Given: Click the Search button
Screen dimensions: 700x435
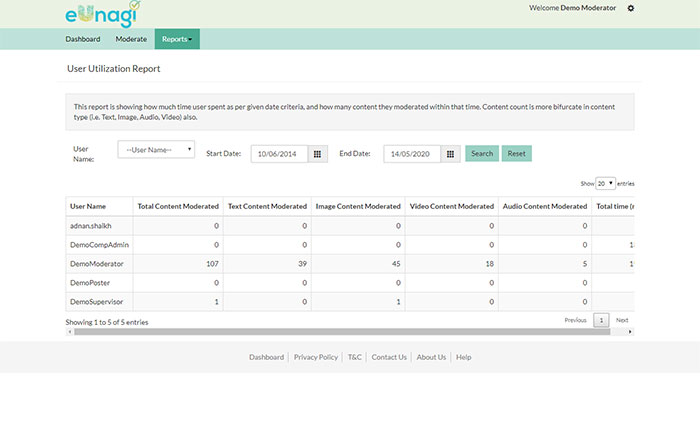Looking at the screenshot, I should coord(482,154).
